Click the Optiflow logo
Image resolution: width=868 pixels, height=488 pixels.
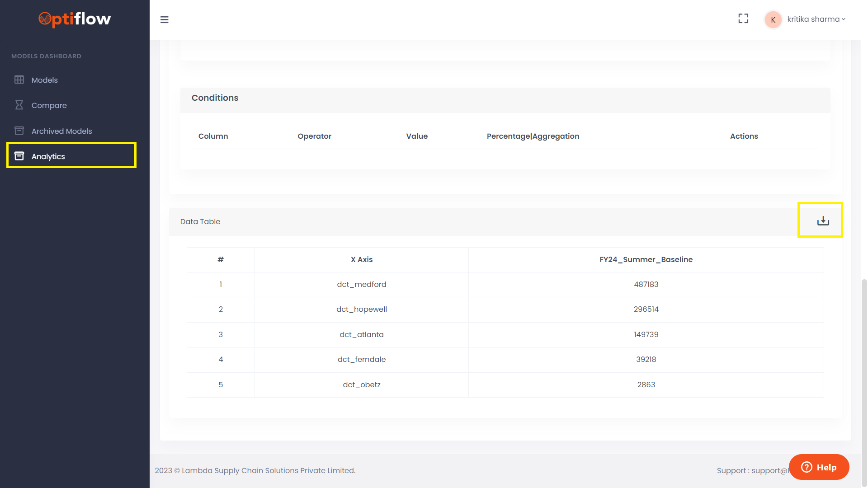74,19
